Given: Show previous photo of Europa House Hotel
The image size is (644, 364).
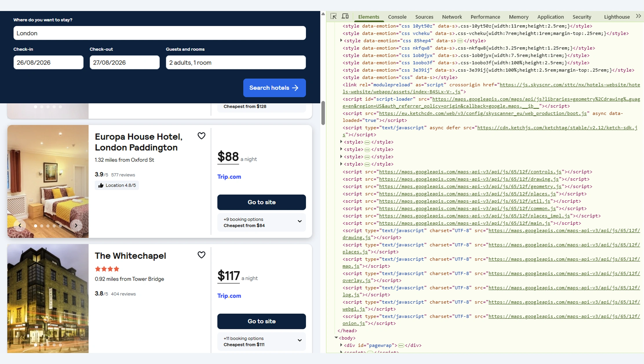Looking at the screenshot, I should click(20, 225).
